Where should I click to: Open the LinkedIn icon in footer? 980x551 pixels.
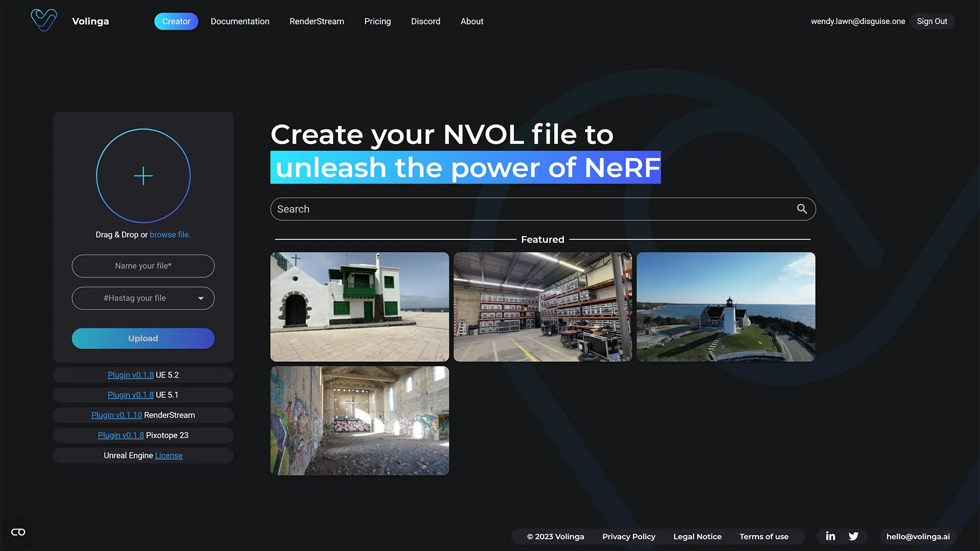pos(830,536)
